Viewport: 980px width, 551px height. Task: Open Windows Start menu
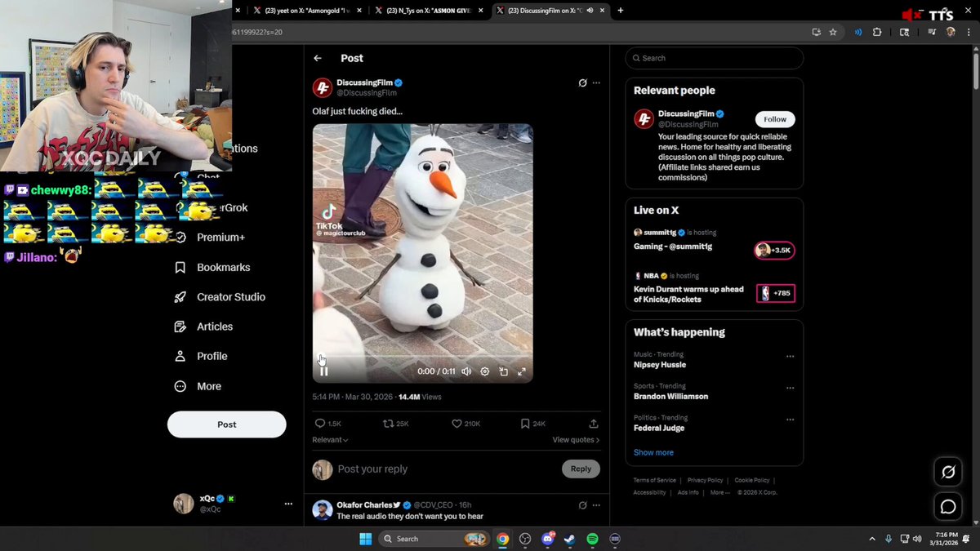click(x=366, y=539)
